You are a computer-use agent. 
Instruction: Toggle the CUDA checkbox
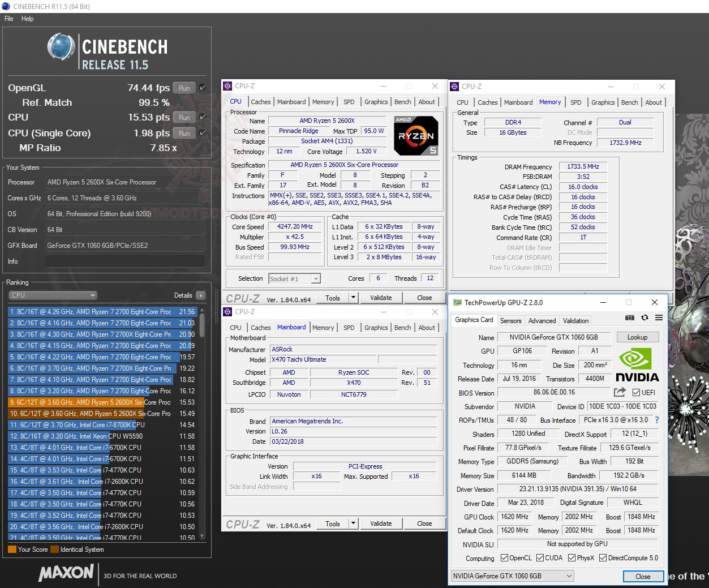[539, 558]
